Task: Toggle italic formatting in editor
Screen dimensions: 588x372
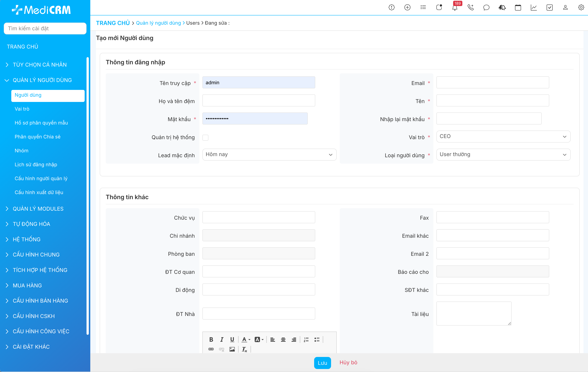Action: [x=222, y=339]
